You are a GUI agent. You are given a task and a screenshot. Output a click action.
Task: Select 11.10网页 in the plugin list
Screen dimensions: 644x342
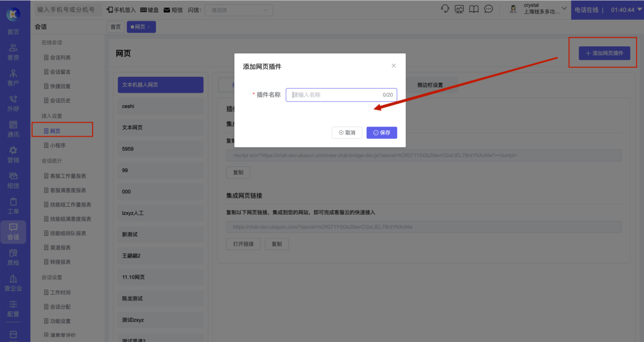pos(160,277)
